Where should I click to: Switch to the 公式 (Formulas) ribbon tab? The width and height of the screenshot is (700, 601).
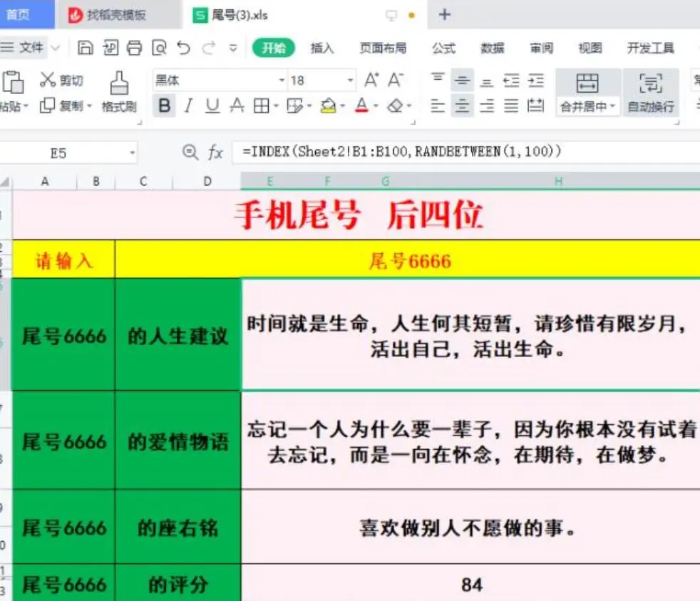click(443, 48)
